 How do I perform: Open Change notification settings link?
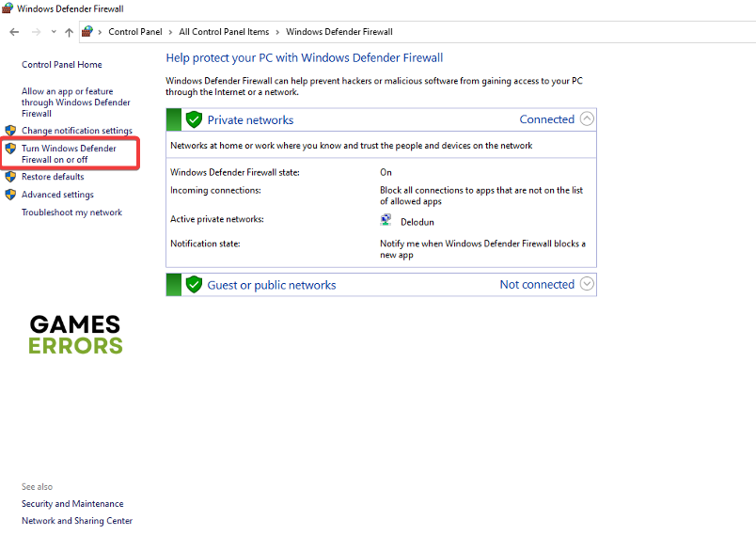pyautogui.click(x=77, y=131)
